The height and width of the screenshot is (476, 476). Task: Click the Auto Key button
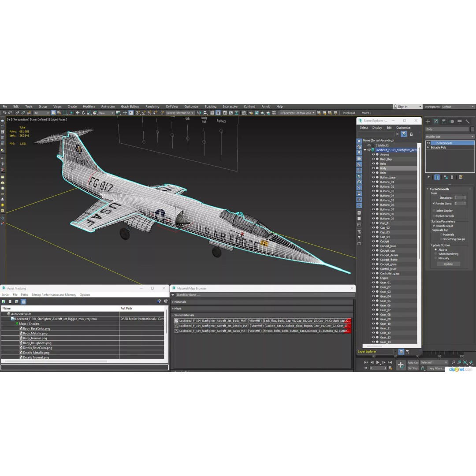413,362
